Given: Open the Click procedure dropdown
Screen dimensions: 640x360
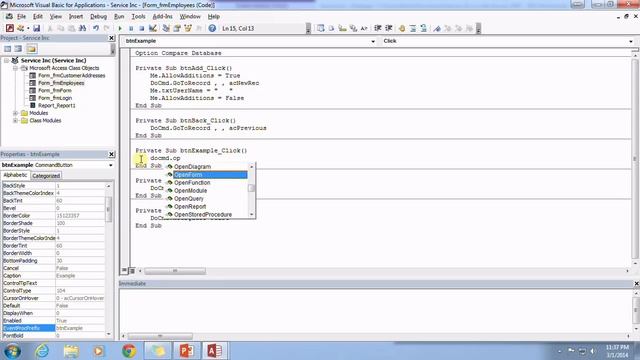Looking at the screenshot, I should (x=631, y=41).
